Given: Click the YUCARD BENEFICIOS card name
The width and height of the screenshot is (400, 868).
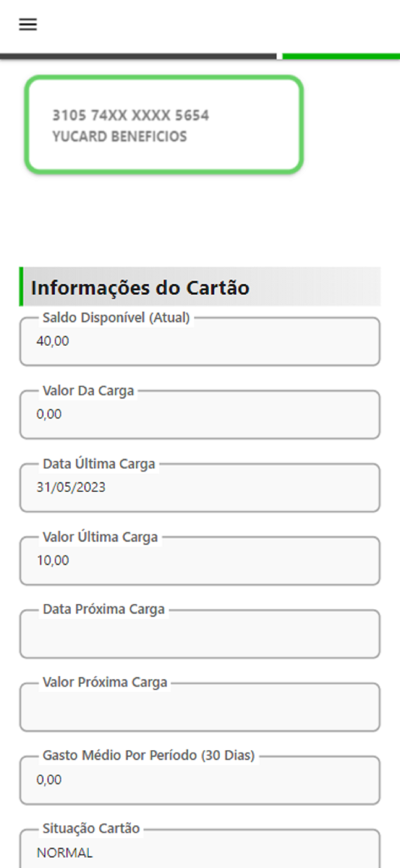Looking at the screenshot, I should click(x=119, y=137).
